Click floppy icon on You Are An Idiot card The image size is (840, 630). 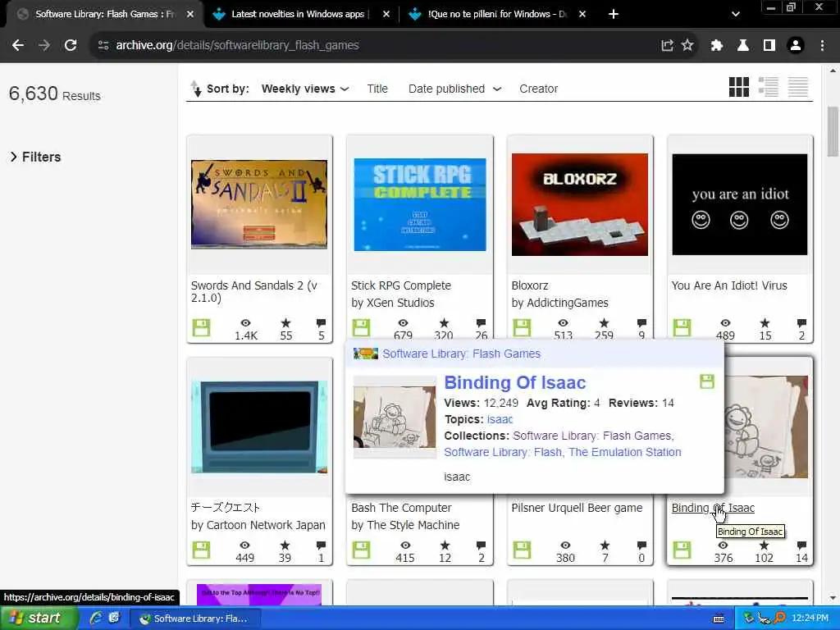click(x=682, y=327)
